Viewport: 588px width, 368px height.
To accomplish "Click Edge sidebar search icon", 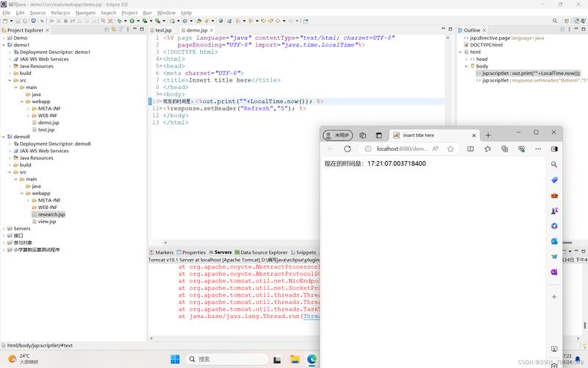I will [x=554, y=164].
